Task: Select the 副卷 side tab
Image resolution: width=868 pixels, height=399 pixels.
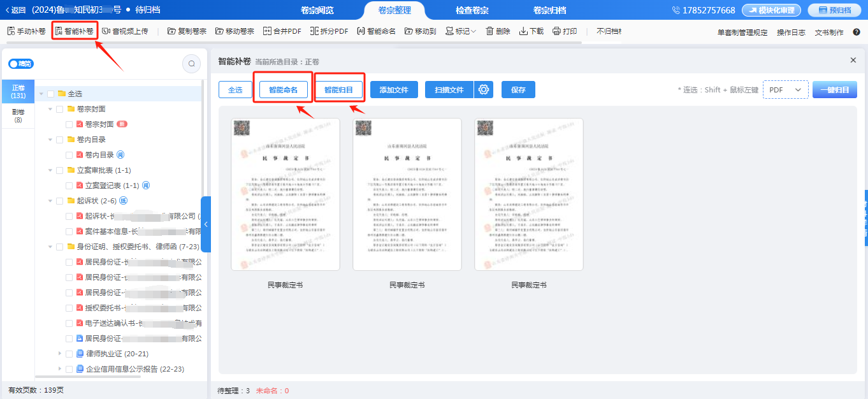Action: coord(18,115)
